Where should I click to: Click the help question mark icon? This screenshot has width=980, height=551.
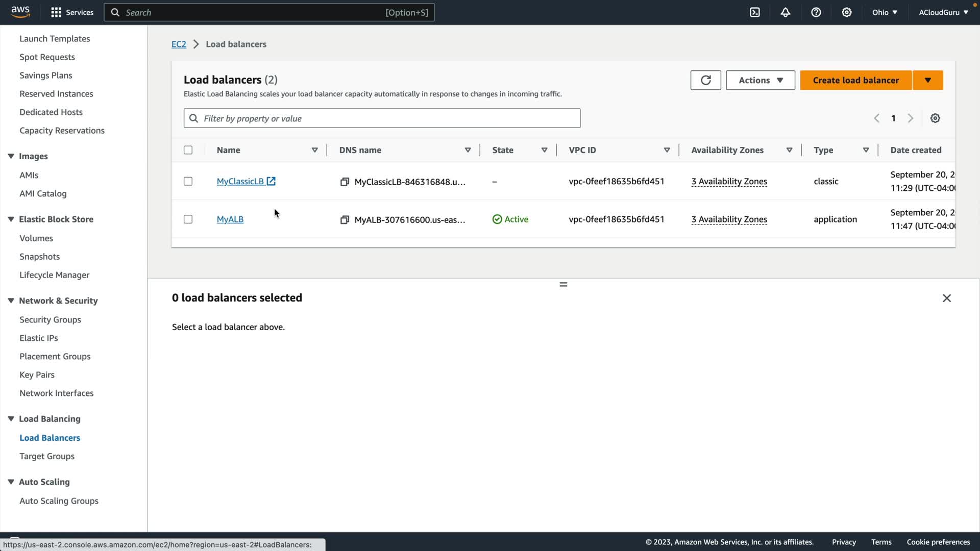point(816,12)
